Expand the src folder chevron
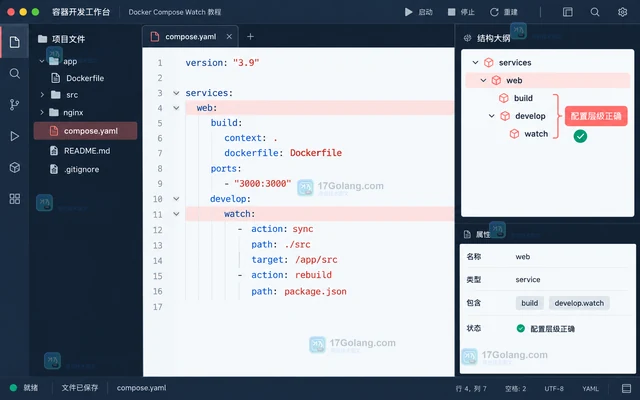Viewport: 640px width, 400px height. coord(42,95)
